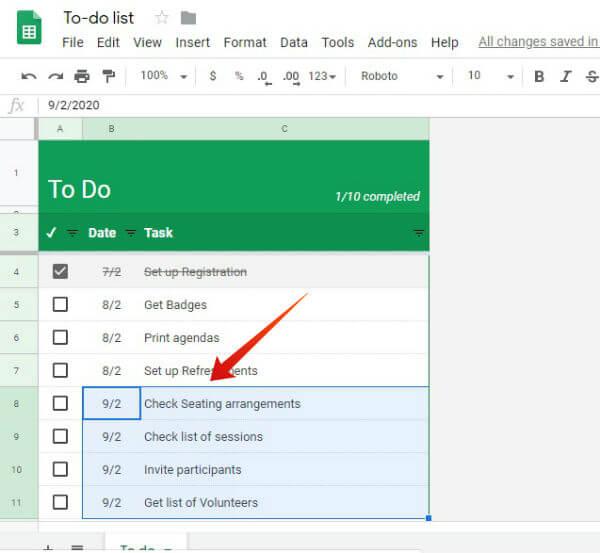Viewport: 600px width, 553px height.
Task: Select date cell beside Check list of sessions
Action: 111,436
